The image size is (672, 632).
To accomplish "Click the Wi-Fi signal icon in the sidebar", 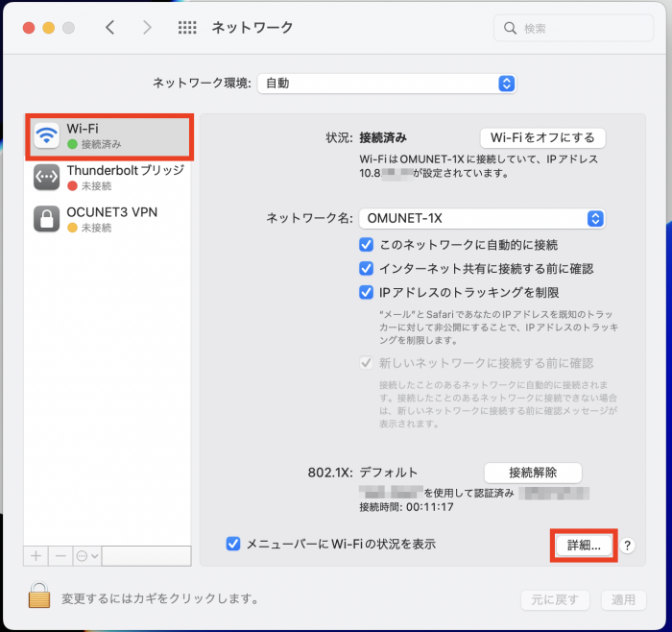I will [x=47, y=135].
